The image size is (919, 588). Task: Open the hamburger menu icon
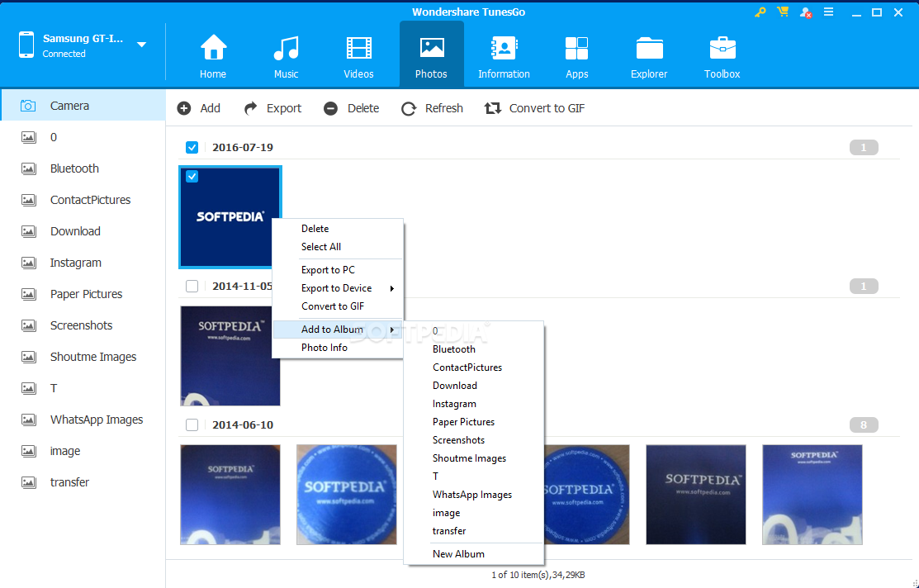coord(828,12)
